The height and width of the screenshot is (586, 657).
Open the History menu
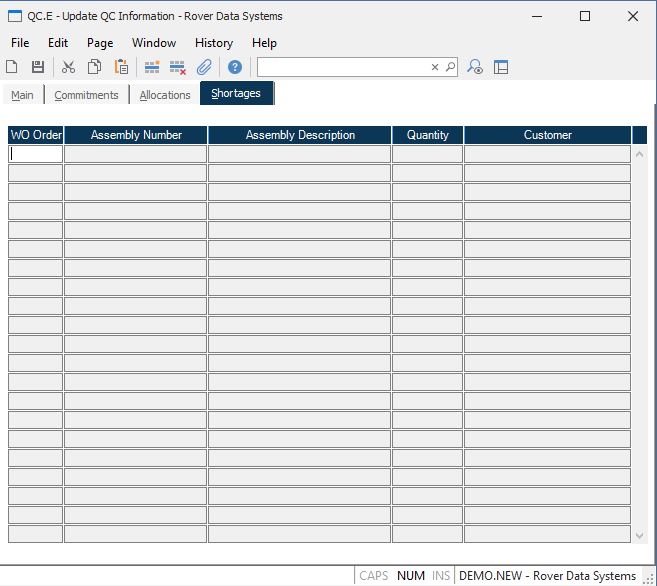click(x=213, y=43)
